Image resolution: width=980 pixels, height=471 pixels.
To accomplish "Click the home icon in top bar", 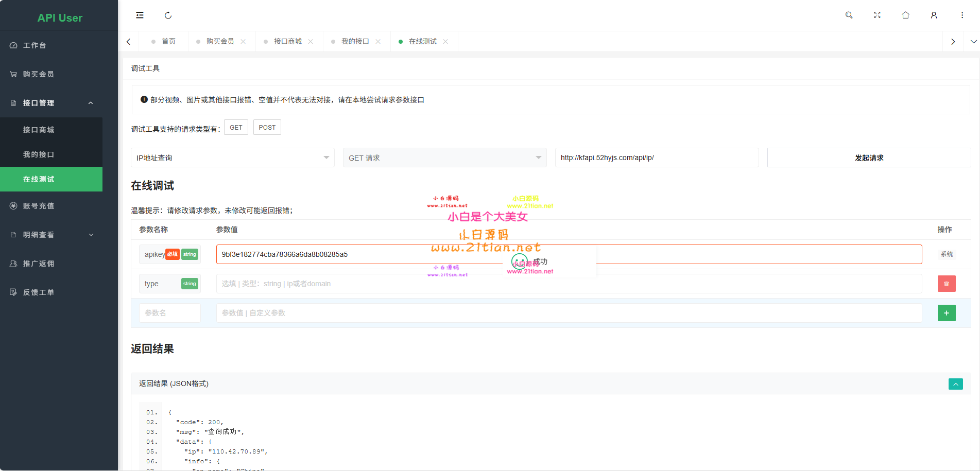I will coord(905,15).
